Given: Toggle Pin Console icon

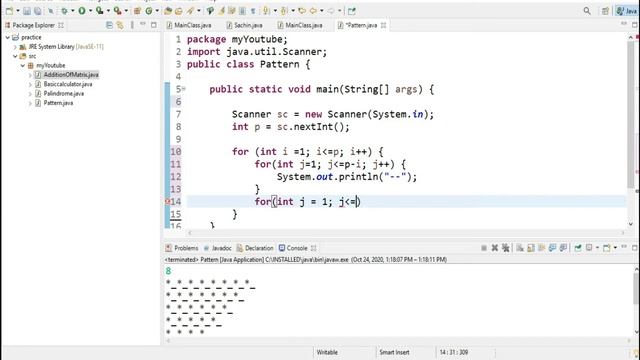Looking at the screenshot, I should [578, 248].
